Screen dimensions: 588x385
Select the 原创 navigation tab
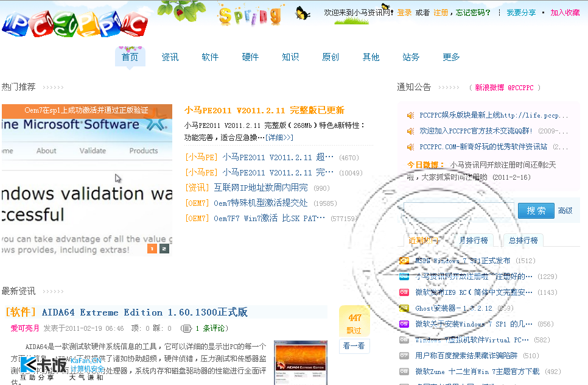point(331,57)
